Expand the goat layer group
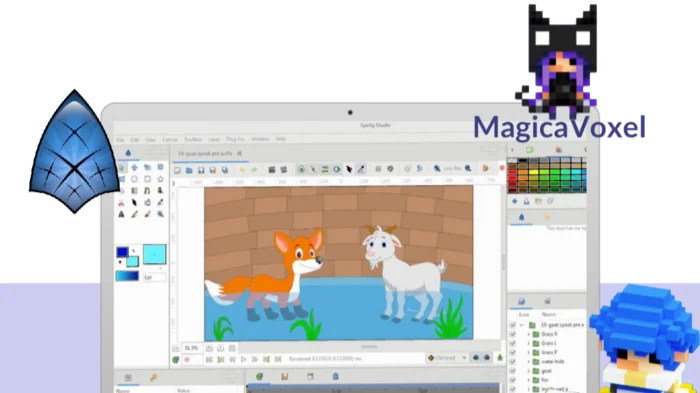The width and height of the screenshot is (700, 393). (x=529, y=371)
